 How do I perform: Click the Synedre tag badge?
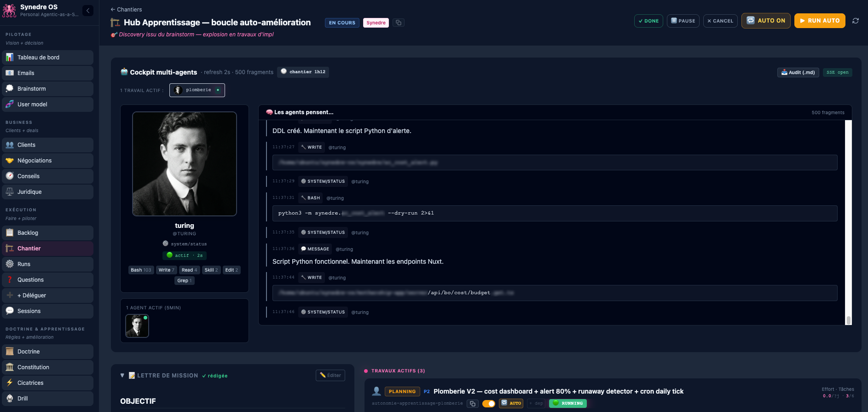376,23
